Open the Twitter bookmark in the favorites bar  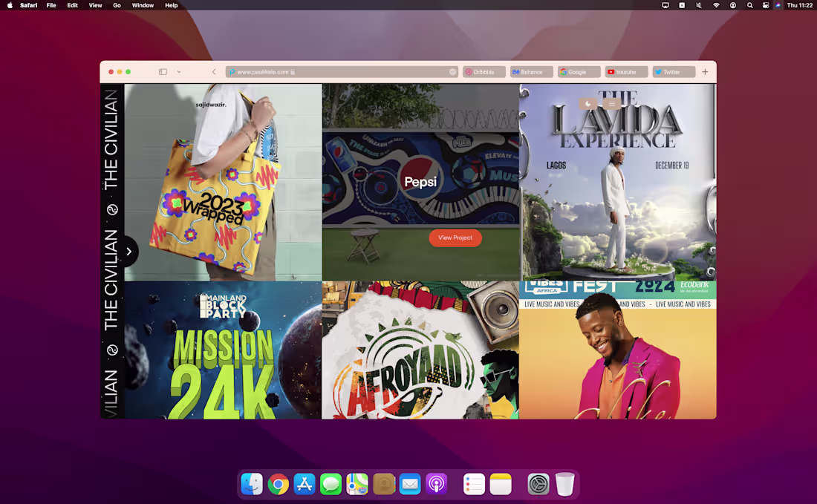point(673,71)
